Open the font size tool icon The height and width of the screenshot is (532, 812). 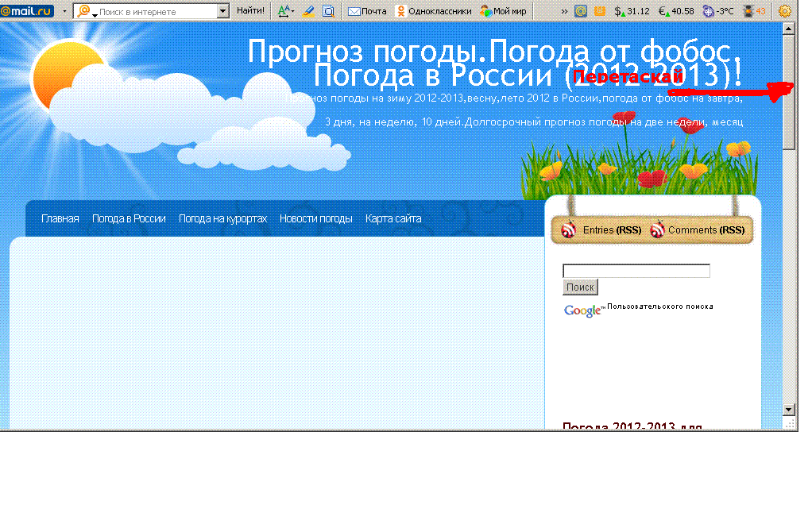click(284, 11)
